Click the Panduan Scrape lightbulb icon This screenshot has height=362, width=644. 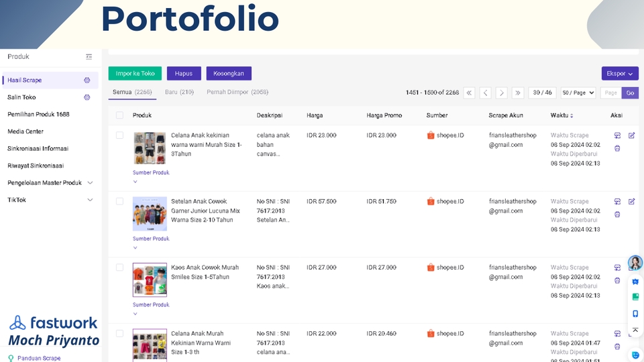click(11, 358)
